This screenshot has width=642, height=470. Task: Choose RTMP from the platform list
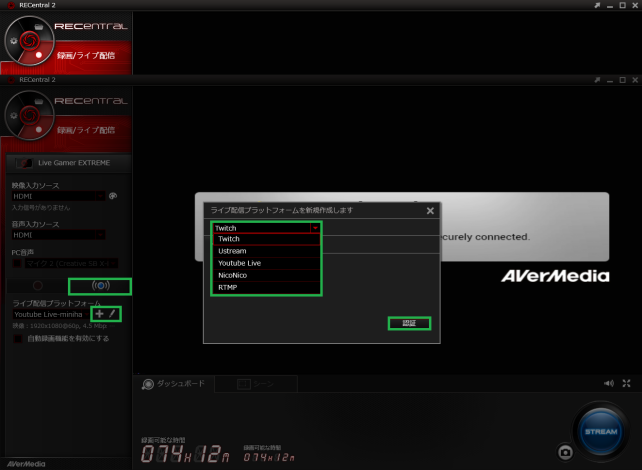(x=267, y=287)
